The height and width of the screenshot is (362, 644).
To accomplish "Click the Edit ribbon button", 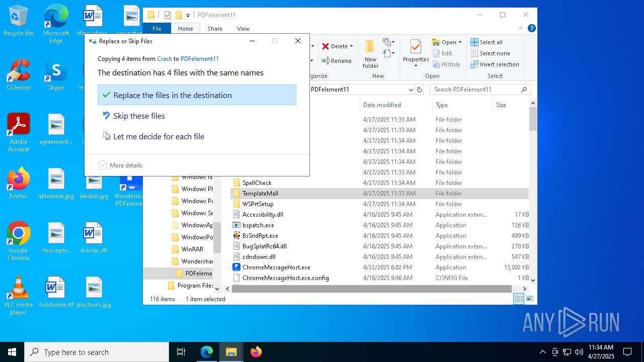I will [x=442, y=53].
